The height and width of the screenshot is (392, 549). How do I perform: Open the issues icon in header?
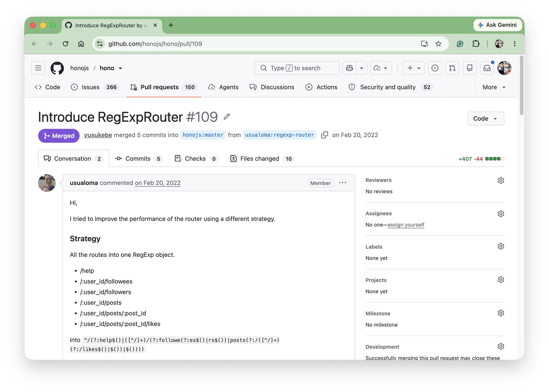(435, 68)
